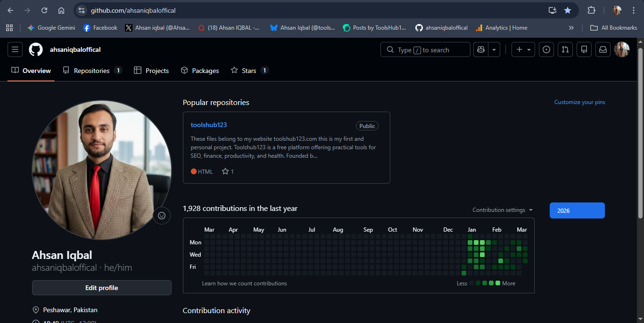Click Edit profile
Screen dimensions: 644x323
(101, 288)
